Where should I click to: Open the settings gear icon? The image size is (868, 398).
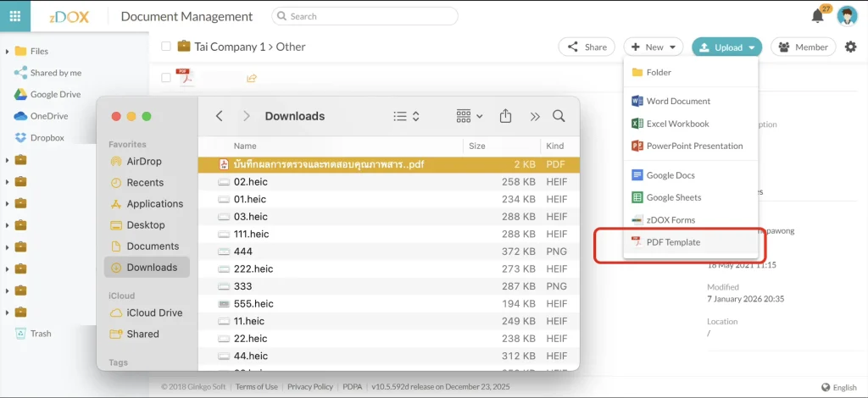[850, 47]
